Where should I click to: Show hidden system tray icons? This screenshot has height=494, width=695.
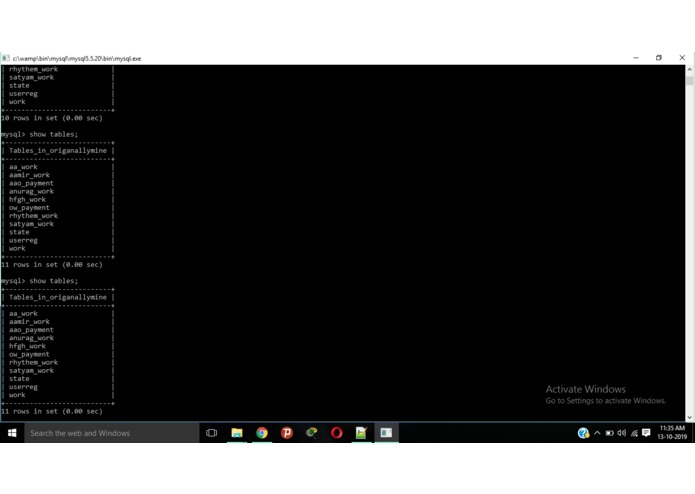(597, 433)
